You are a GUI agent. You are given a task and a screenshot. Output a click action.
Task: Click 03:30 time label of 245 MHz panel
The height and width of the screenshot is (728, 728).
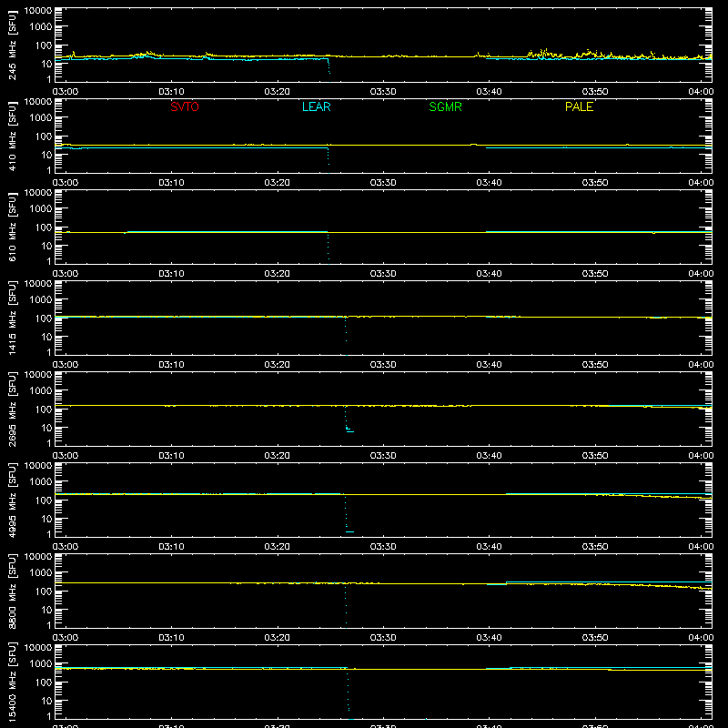pos(383,92)
